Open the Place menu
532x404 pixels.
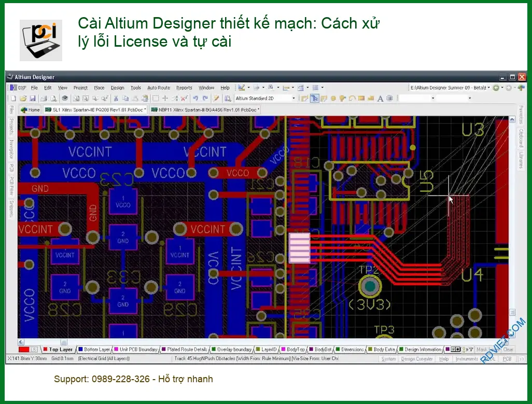[99, 88]
